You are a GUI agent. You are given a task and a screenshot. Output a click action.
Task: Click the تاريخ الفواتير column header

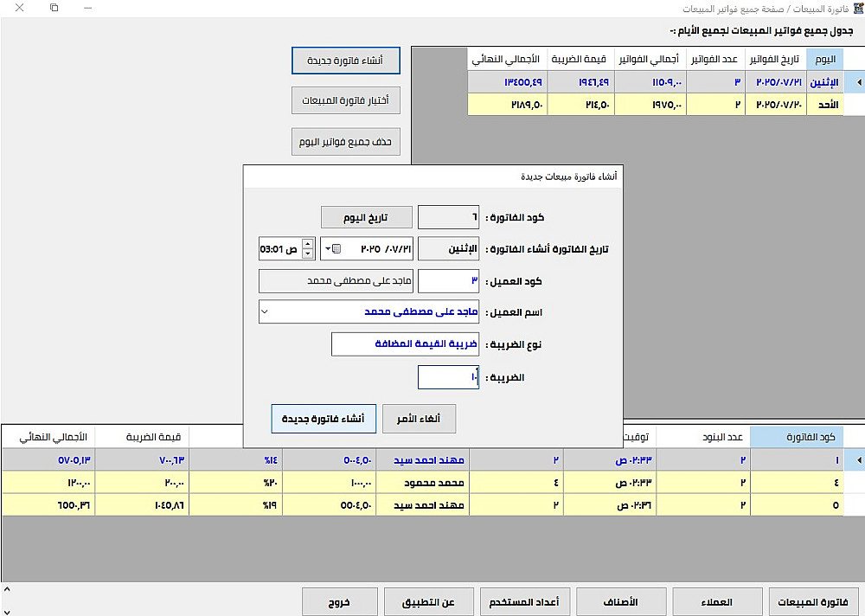[776, 59]
